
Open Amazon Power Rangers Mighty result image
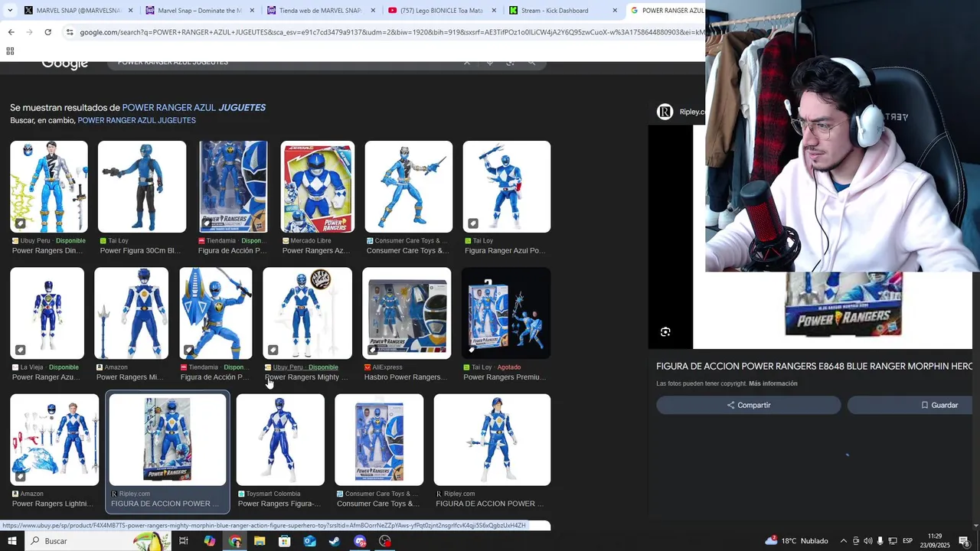pyautogui.click(x=131, y=313)
